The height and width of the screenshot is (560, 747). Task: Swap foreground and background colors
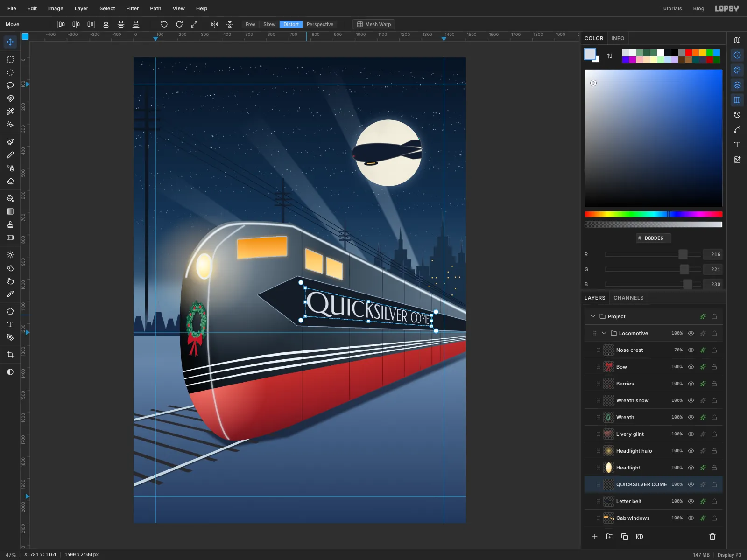[610, 56]
